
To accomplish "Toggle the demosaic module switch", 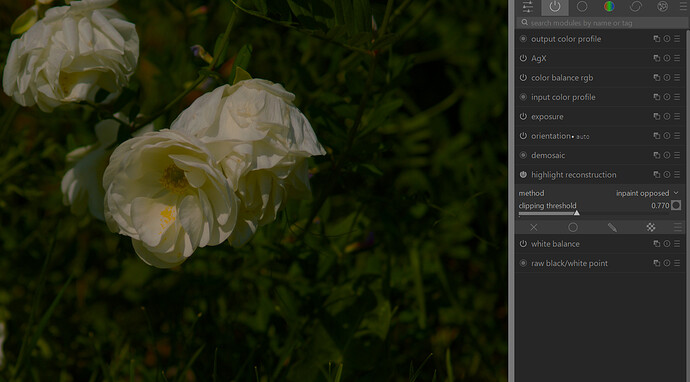I will click(523, 155).
